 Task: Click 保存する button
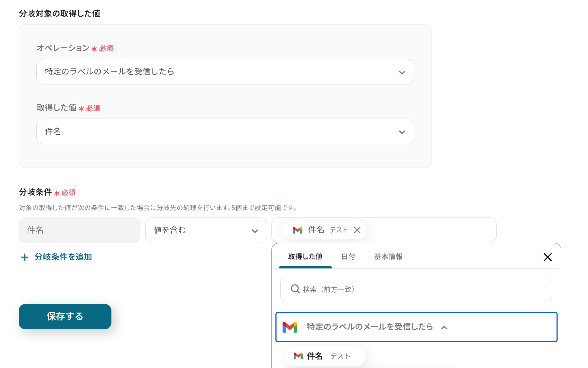point(65,316)
